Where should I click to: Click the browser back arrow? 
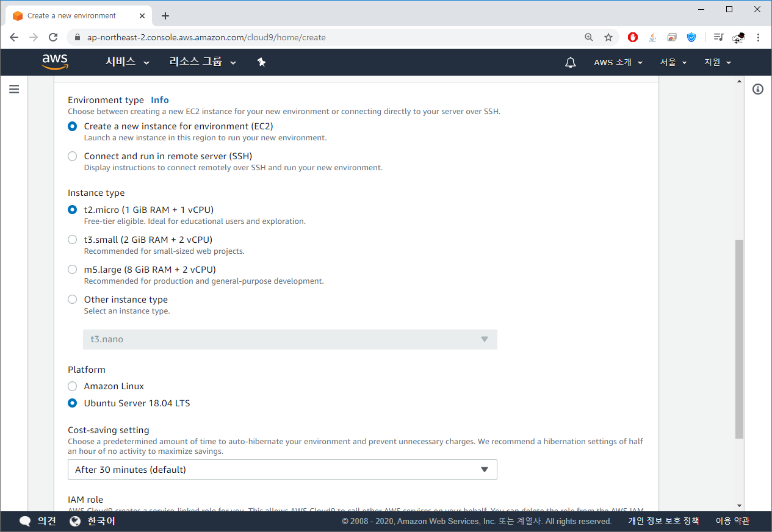(14, 37)
